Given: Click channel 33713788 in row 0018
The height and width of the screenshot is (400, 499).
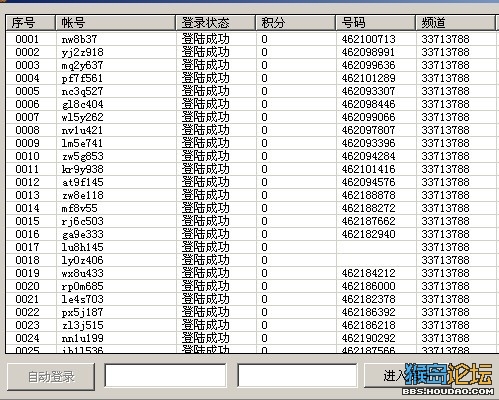Looking at the screenshot, I should [x=445, y=260].
